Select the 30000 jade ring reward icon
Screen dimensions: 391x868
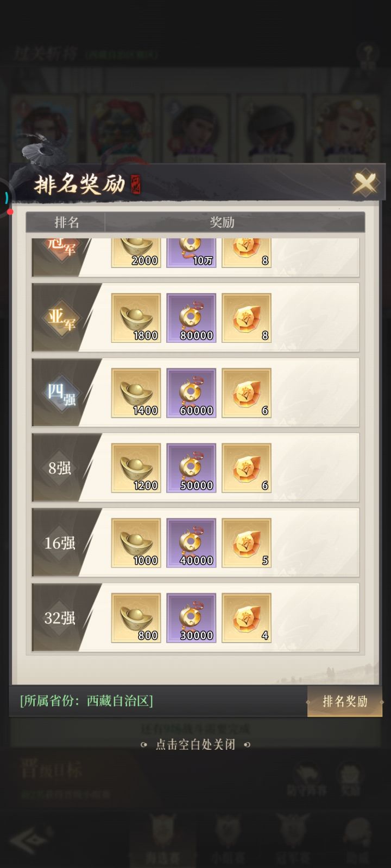(x=191, y=617)
